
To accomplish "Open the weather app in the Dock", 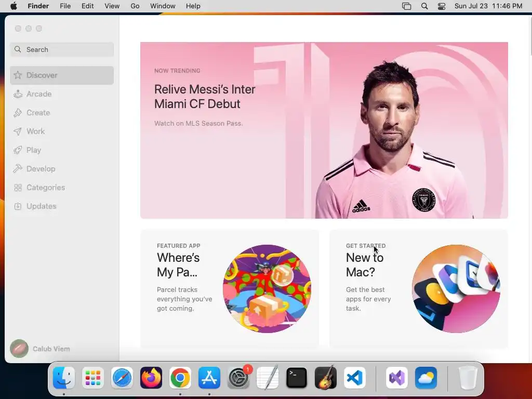I will pos(426,378).
